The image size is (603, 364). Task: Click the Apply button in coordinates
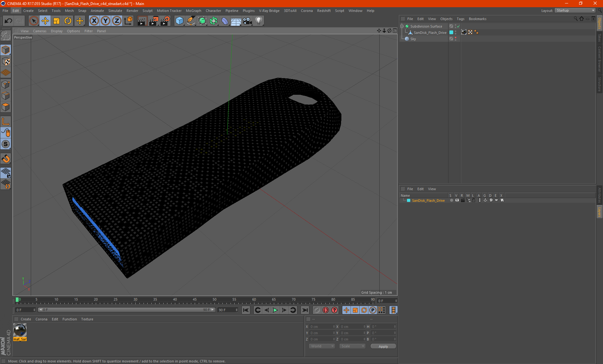pos(383,346)
